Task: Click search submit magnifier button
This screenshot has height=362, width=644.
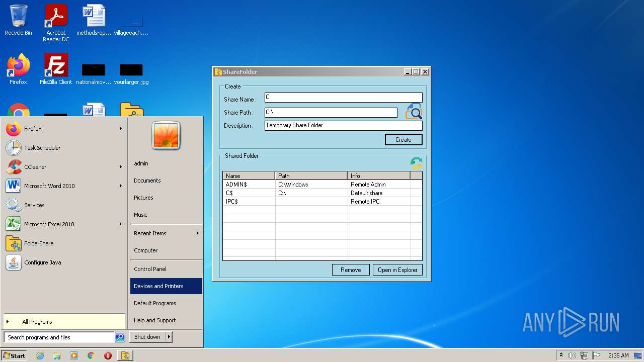Action: click(x=120, y=337)
